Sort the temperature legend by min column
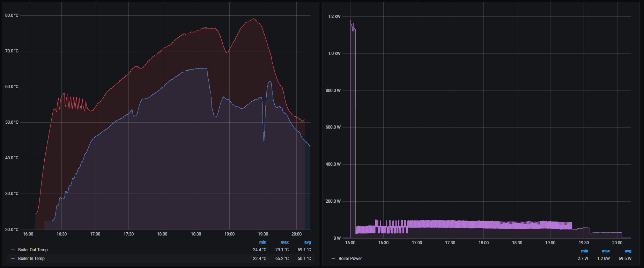644x268 pixels. tap(262, 242)
